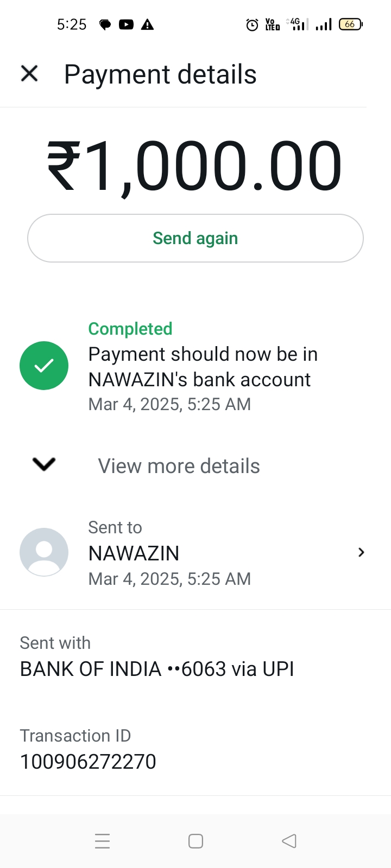
Task: Select the NAWAZIN recipient name
Action: pos(134,553)
